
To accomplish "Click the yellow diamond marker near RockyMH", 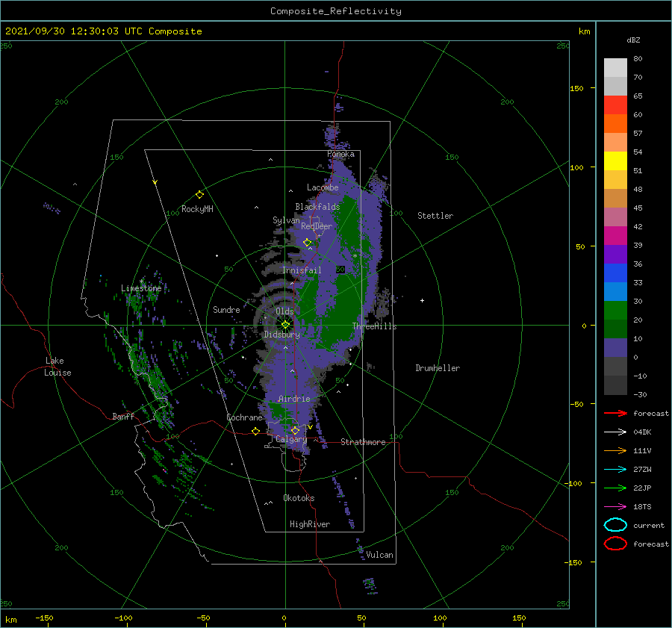I will 199,195.
